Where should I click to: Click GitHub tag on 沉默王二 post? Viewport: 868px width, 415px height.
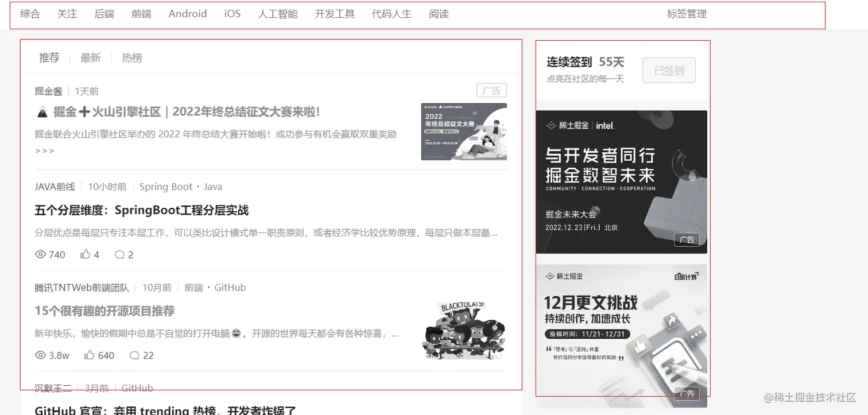[x=137, y=388]
